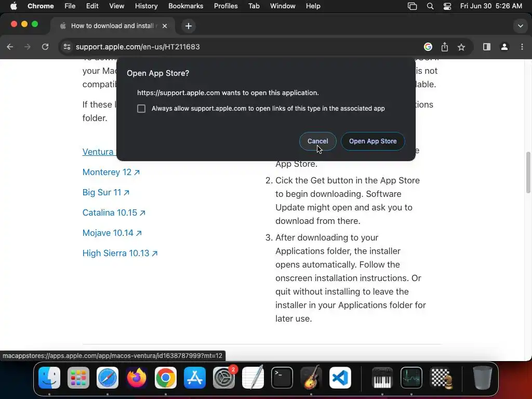Open Spotlight search

point(430,6)
